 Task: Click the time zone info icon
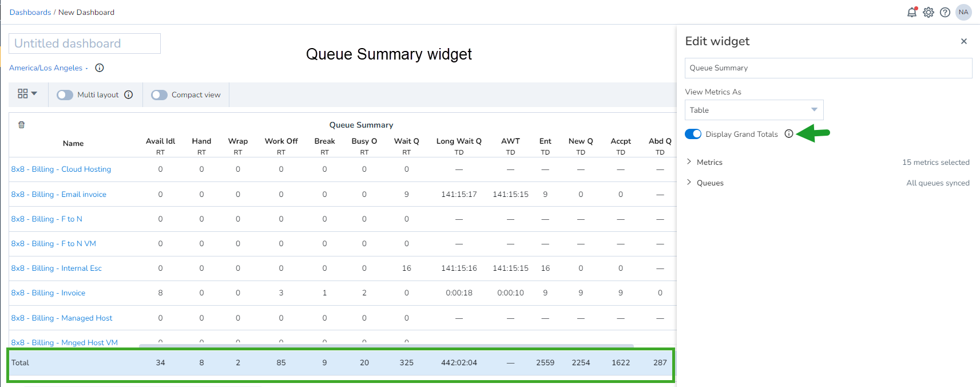click(100, 68)
